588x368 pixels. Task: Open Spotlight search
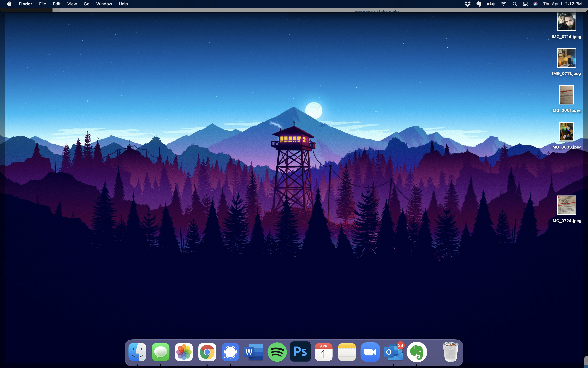tap(515, 4)
